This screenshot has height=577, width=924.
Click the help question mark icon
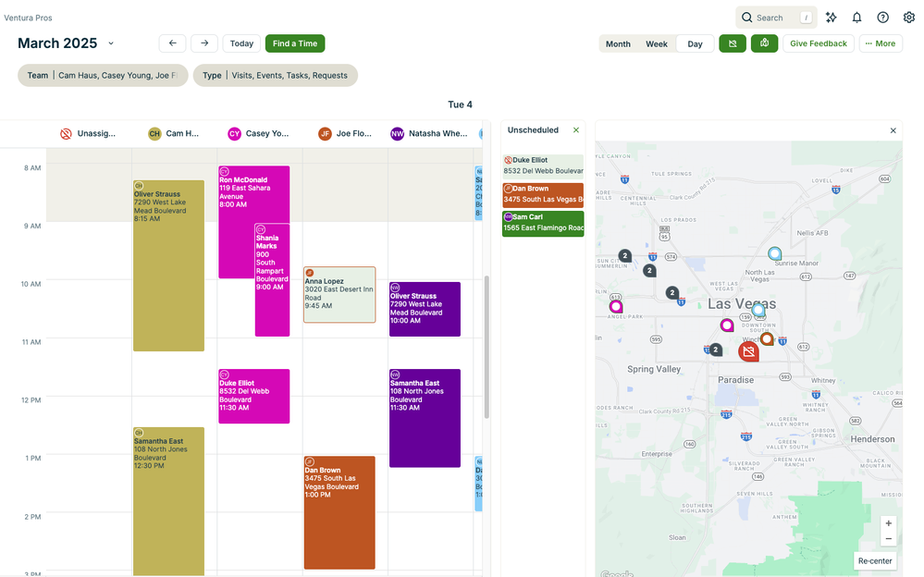click(x=882, y=18)
